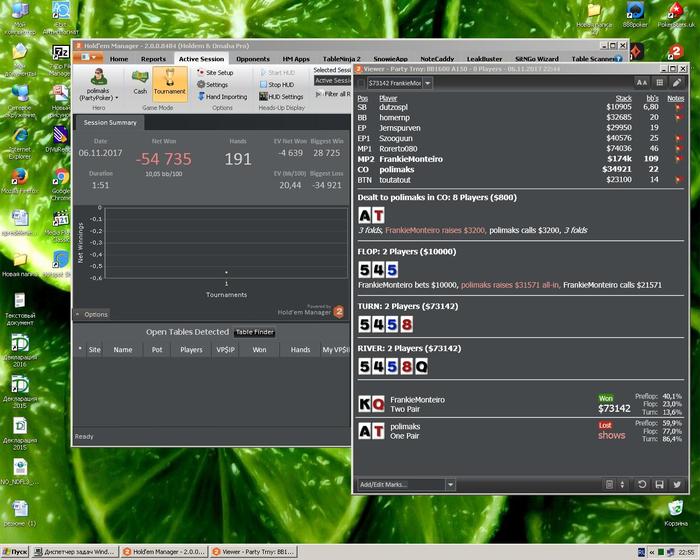Open the note flag for dutzospl
Viewport: 700px width, 560px height.
coord(679,107)
